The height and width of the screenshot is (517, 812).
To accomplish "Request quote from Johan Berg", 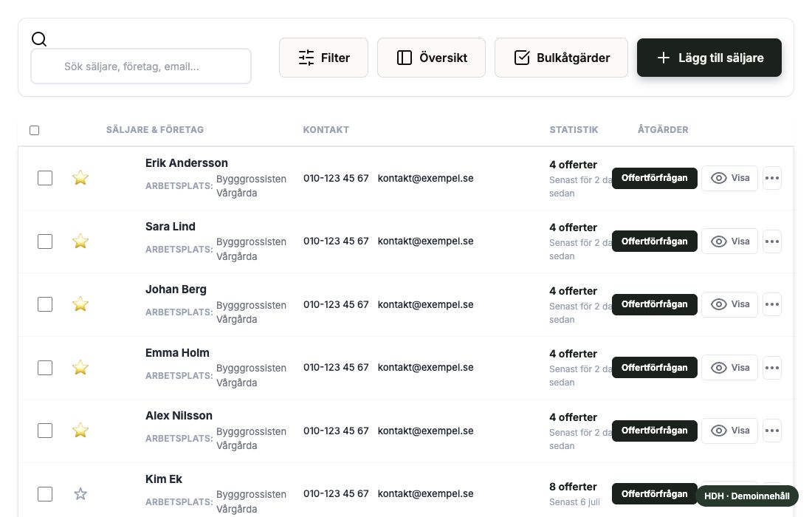I will pos(655,304).
